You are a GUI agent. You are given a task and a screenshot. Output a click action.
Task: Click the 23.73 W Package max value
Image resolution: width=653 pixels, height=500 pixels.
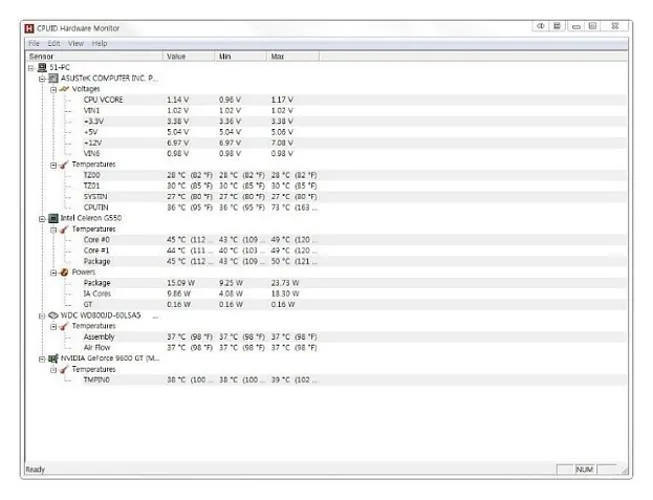tap(285, 283)
